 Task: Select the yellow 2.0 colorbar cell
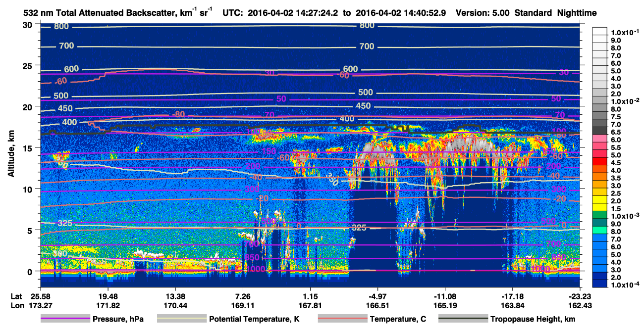(599, 200)
